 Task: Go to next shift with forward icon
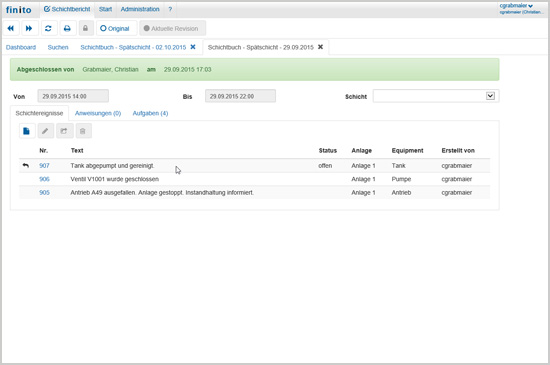[x=29, y=28]
